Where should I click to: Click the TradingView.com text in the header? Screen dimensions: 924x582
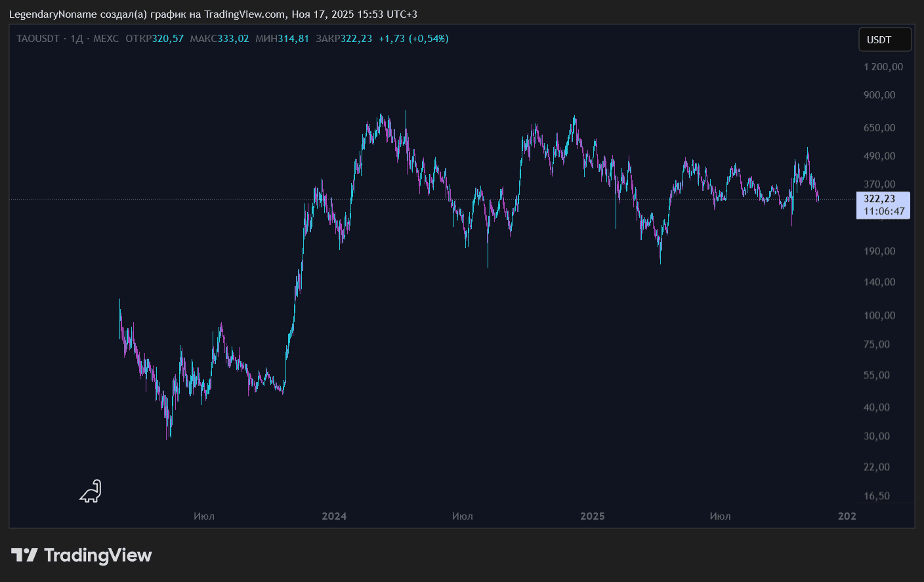tap(244, 14)
